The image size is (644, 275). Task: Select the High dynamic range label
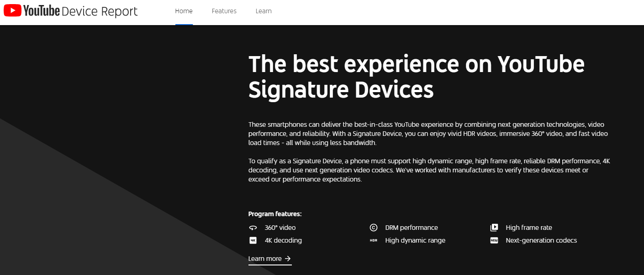point(415,240)
